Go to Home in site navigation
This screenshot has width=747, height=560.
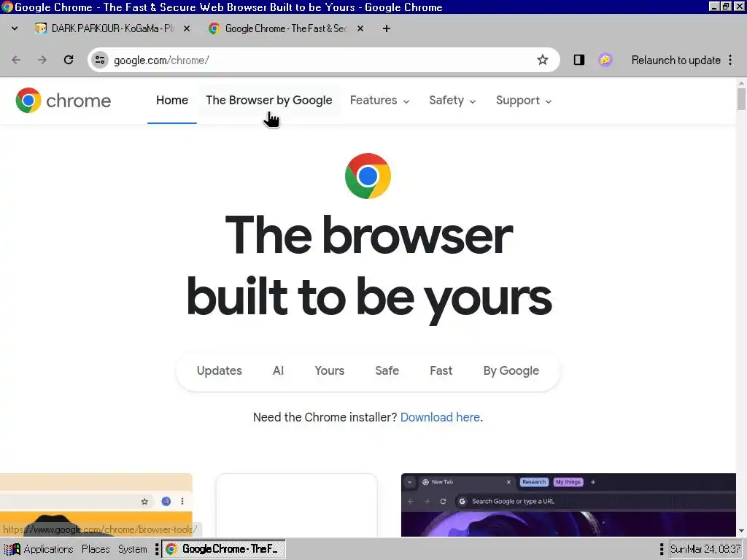click(172, 101)
